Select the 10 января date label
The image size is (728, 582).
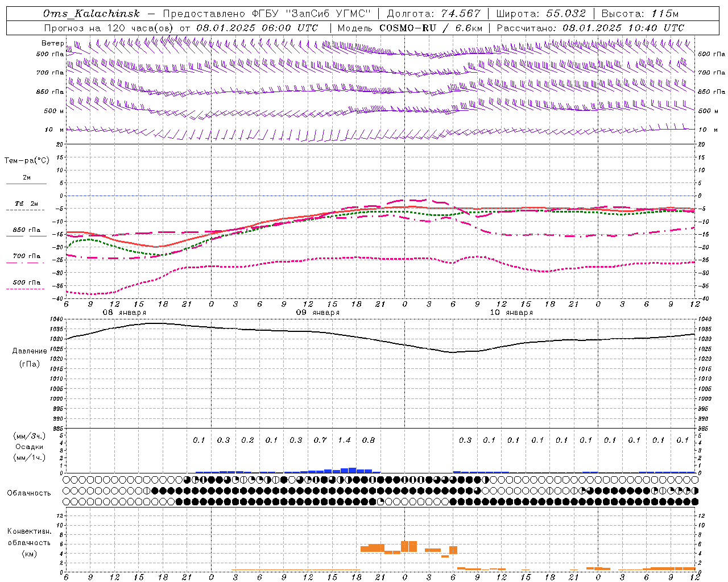pos(511,313)
